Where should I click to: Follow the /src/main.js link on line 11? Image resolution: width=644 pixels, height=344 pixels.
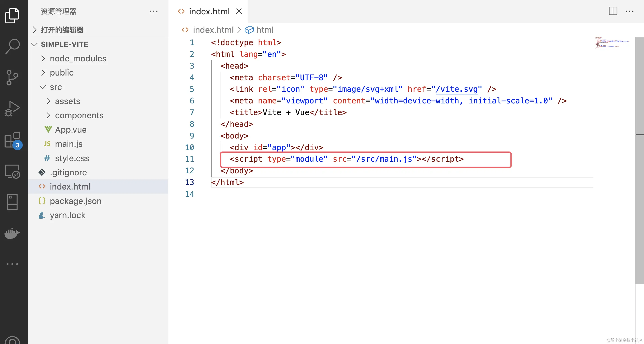coord(384,159)
